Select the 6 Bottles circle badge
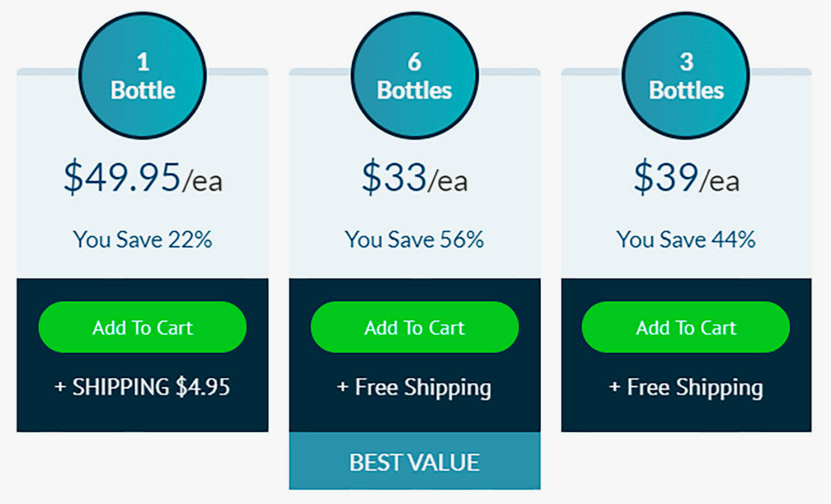 pyautogui.click(x=414, y=76)
